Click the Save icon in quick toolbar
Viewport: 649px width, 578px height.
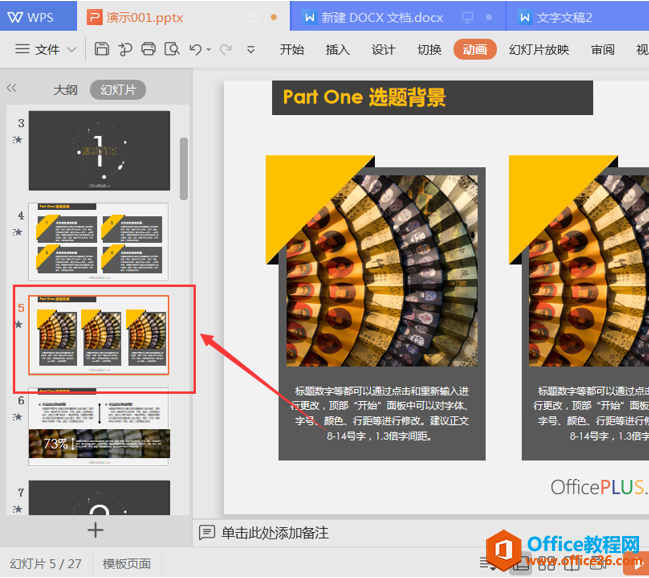[x=102, y=49]
